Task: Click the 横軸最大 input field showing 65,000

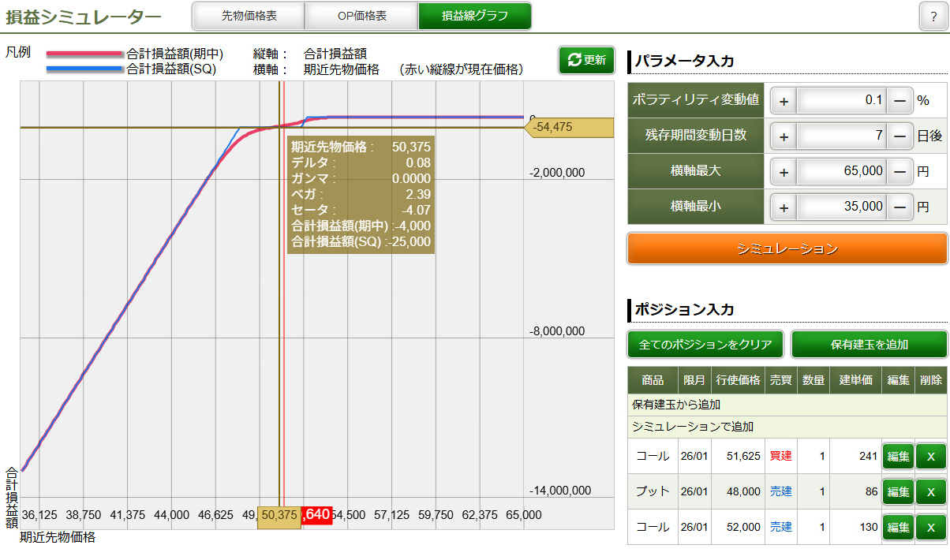Action: pos(841,171)
